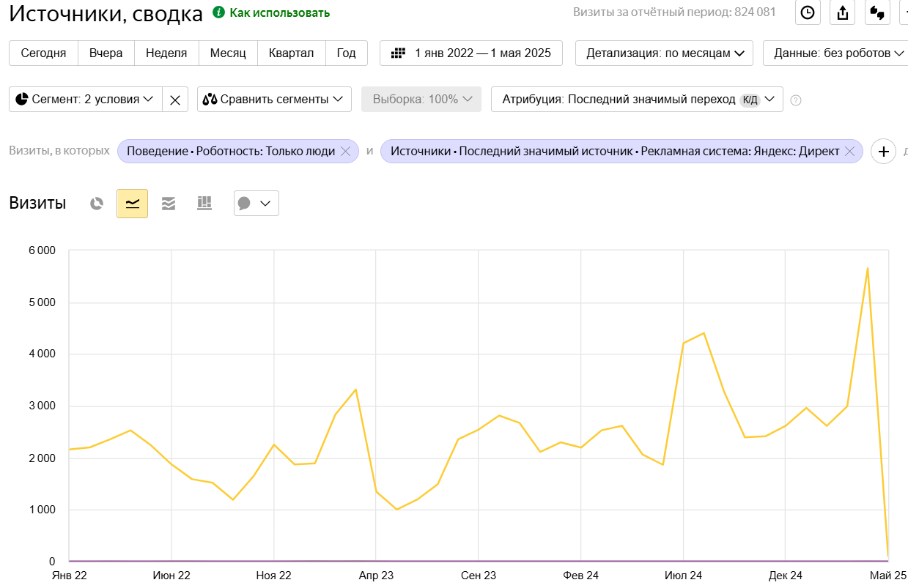Switch to stacked area chart icon
908x588 pixels.
(x=169, y=204)
